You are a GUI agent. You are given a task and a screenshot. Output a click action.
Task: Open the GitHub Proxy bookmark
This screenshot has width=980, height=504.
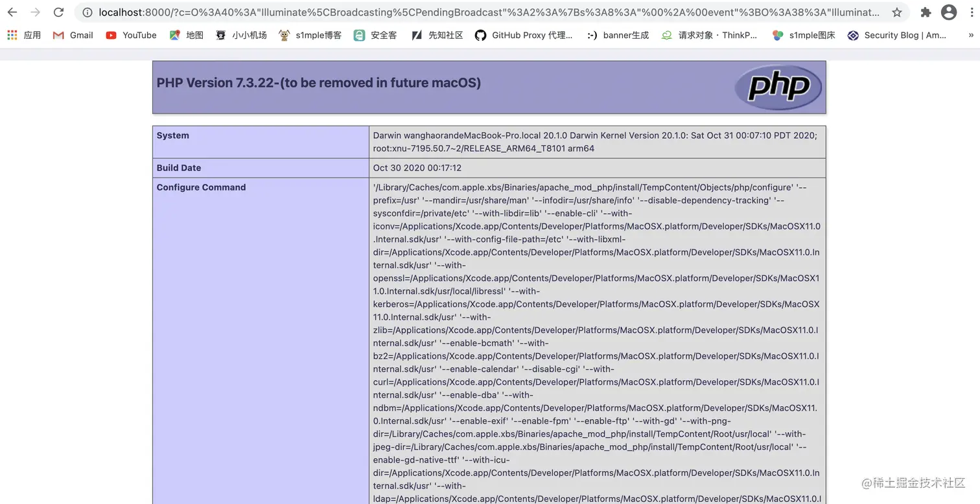pos(524,35)
